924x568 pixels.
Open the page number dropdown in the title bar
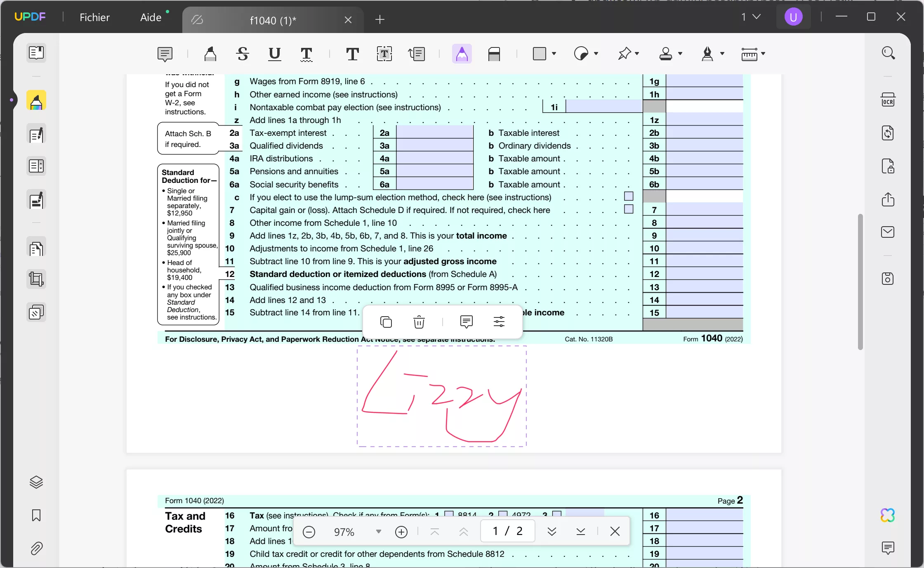(756, 17)
